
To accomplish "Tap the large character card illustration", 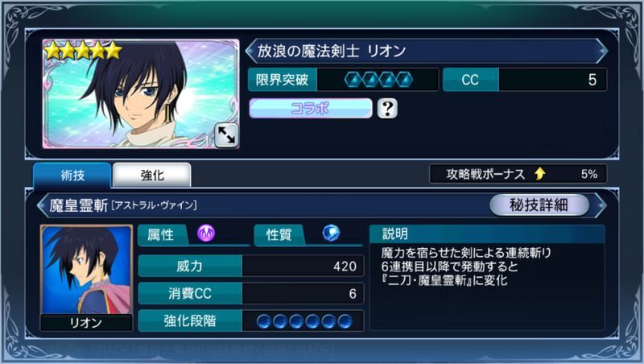I will pyautogui.click(x=140, y=93).
